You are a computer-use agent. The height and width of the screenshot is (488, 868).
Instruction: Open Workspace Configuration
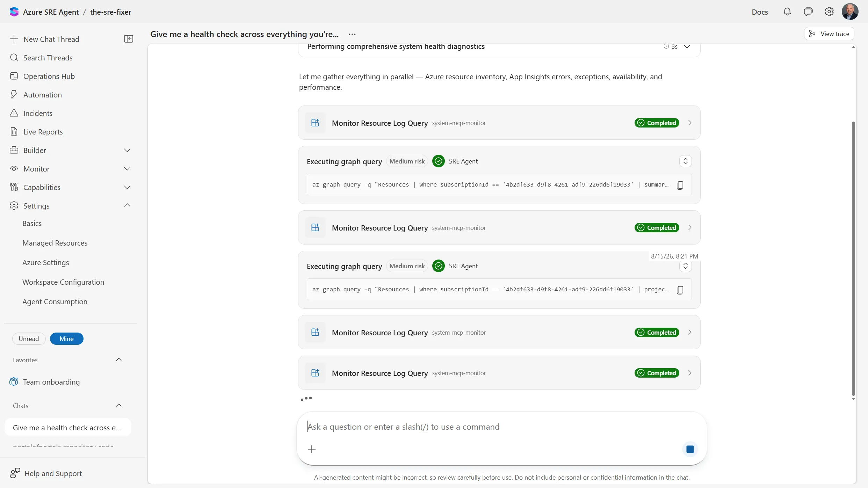click(63, 282)
